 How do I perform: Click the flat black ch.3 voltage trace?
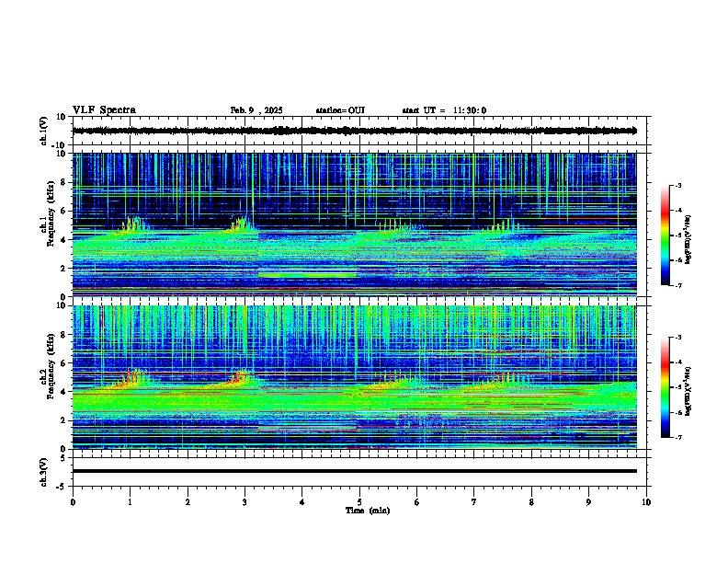point(355,471)
